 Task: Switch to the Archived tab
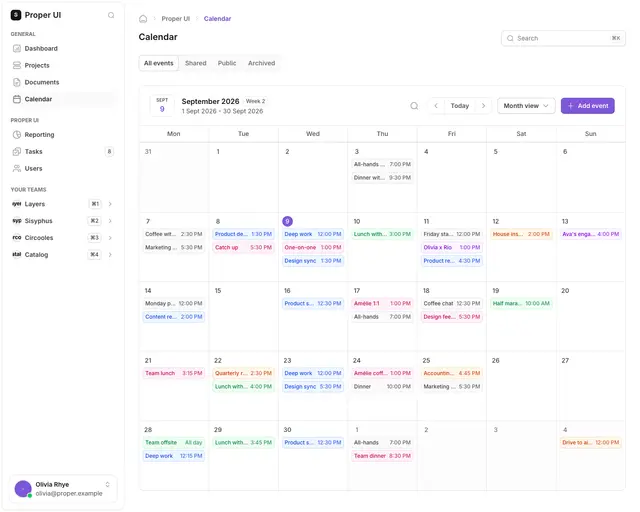[264, 64]
